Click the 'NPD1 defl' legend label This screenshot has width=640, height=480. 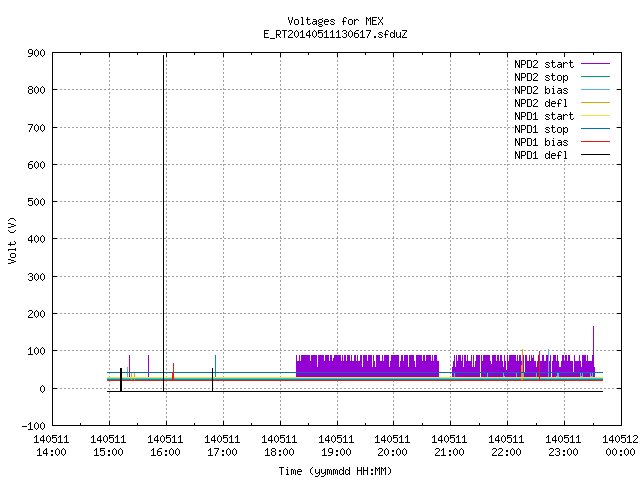point(541,156)
